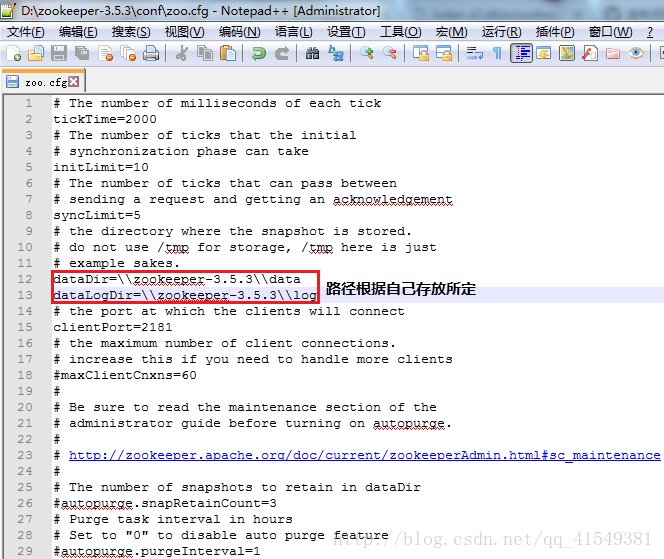Click the text #maxClientCnxns=60
664x559 pixels.
pyautogui.click(x=125, y=375)
